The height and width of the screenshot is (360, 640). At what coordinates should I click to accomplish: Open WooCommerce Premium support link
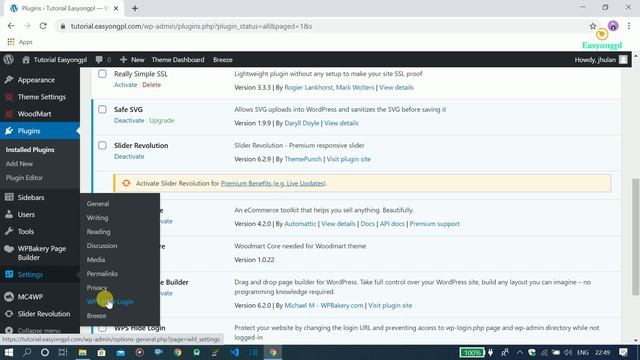(x=434, y=224)
